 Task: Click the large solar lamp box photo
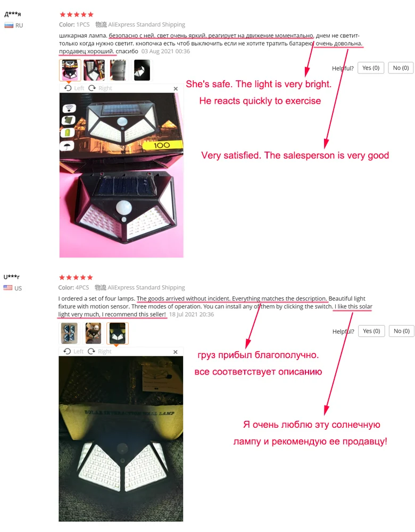pos(121,175)
